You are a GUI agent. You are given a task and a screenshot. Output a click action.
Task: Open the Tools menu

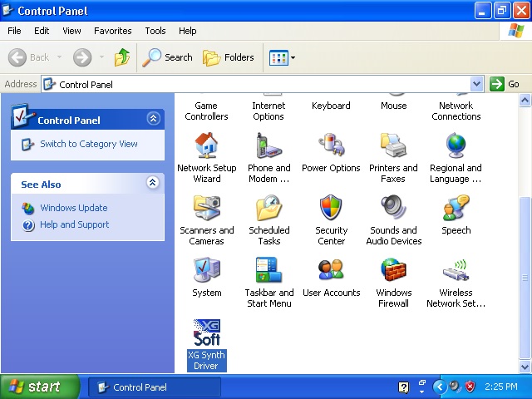coord(155,31)
